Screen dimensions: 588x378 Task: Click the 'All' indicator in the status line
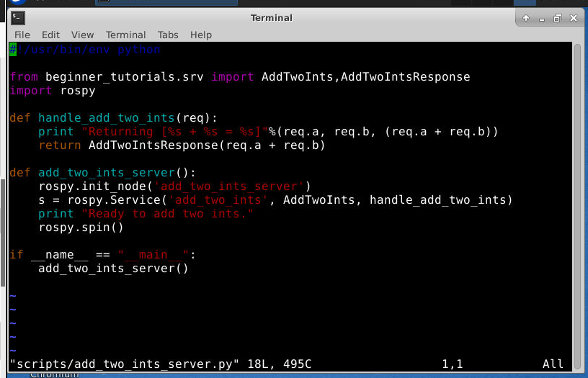[x=553, y=364]
